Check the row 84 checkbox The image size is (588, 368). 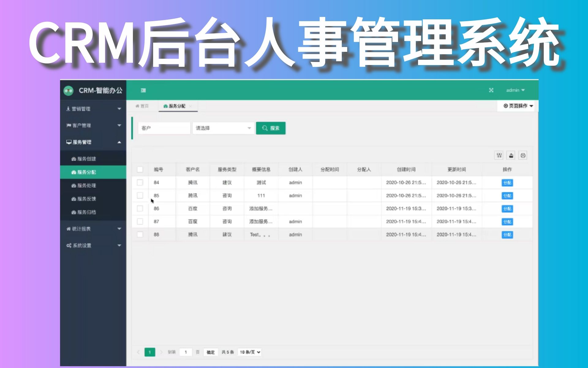click(140, 182)
